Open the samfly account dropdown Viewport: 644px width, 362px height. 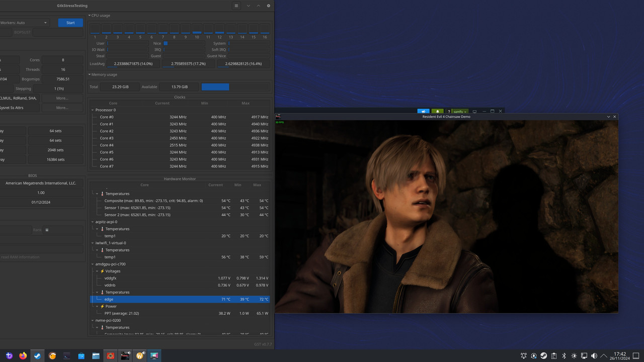pos(460,112)
